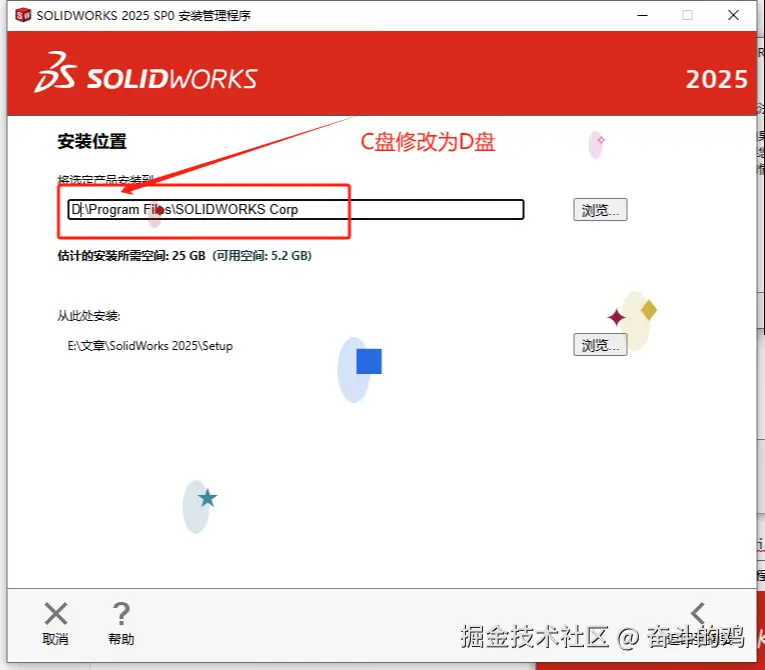Click the 安装位置 heading
This screenshot has height=670, width=765.
[x=92, y=142]
